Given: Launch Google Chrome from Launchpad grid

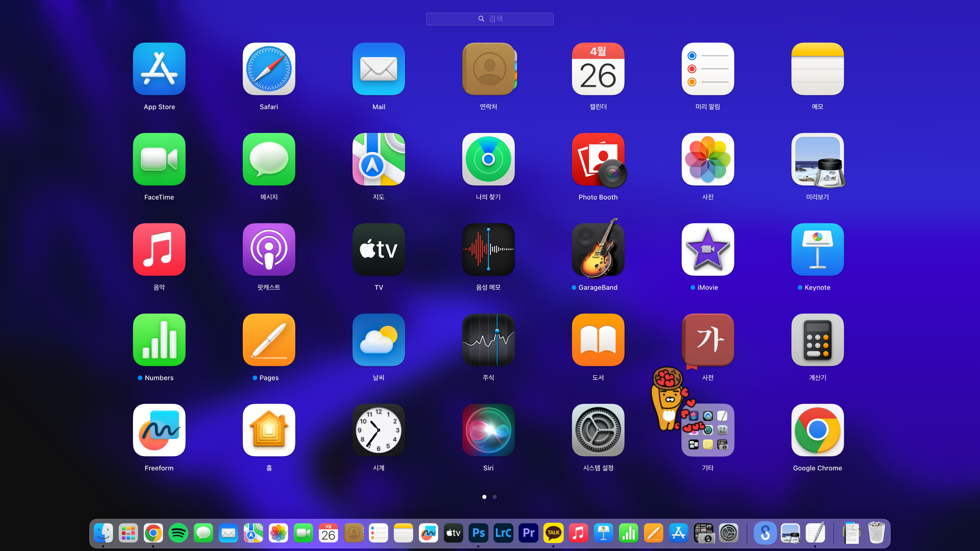Looking at the screenshot, I should 817,430.
